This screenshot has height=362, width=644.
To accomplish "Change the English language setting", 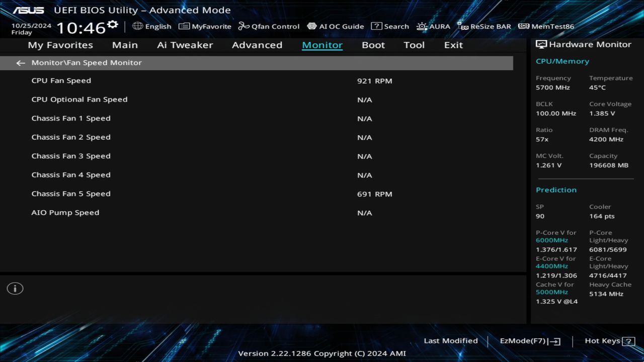I will click(x=152, y=26).
